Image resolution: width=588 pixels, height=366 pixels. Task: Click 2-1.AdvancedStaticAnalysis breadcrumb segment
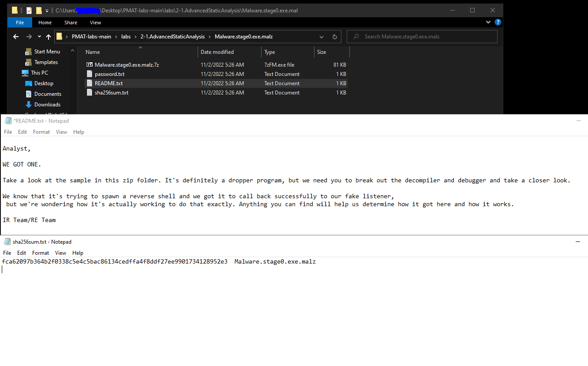(172, 37)
